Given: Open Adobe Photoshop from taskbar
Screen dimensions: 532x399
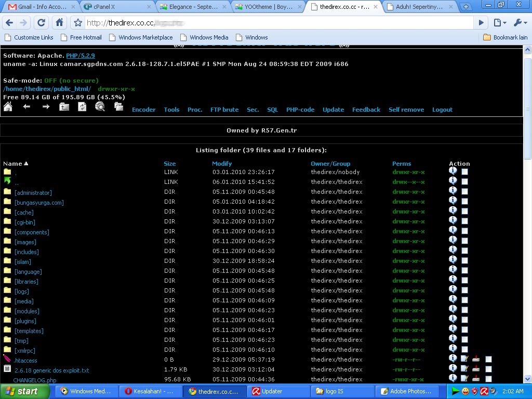Looking at the screenshot, I should click(407, 391).
